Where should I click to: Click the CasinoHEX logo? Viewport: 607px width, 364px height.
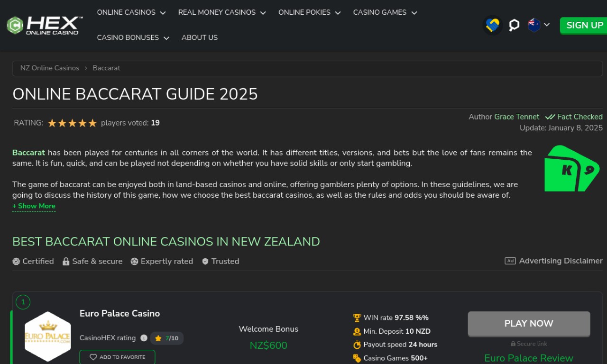click(45, 25)
